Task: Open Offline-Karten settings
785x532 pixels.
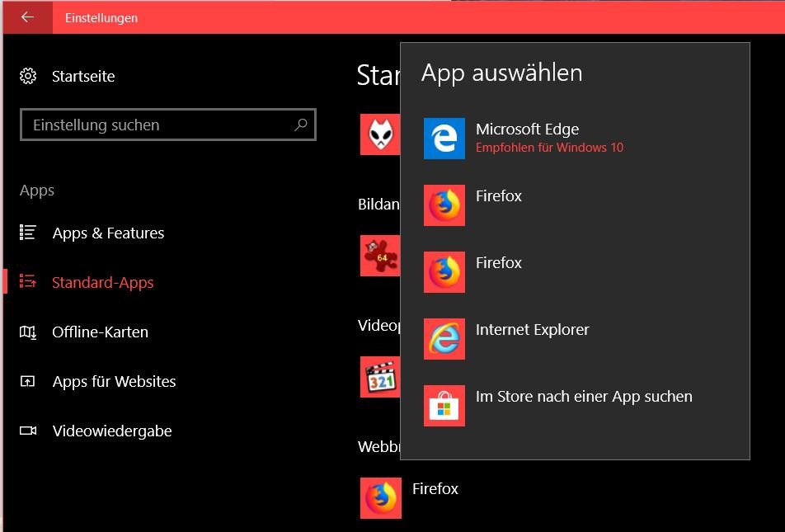Action: pos(100,332)
